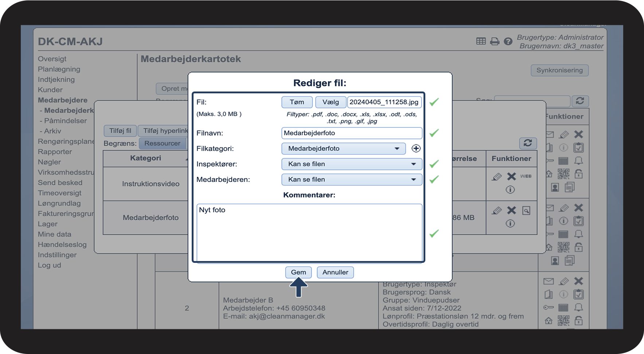Open help via the question mark icon

point(508,42)
